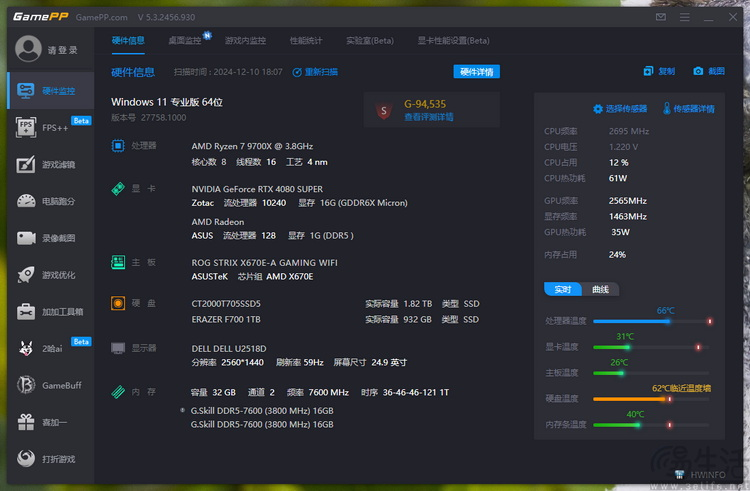Open 选择传感器 sensor selection
Image resolution: width=750 pixels, height=491 pixels.
[x=620, y=109]
